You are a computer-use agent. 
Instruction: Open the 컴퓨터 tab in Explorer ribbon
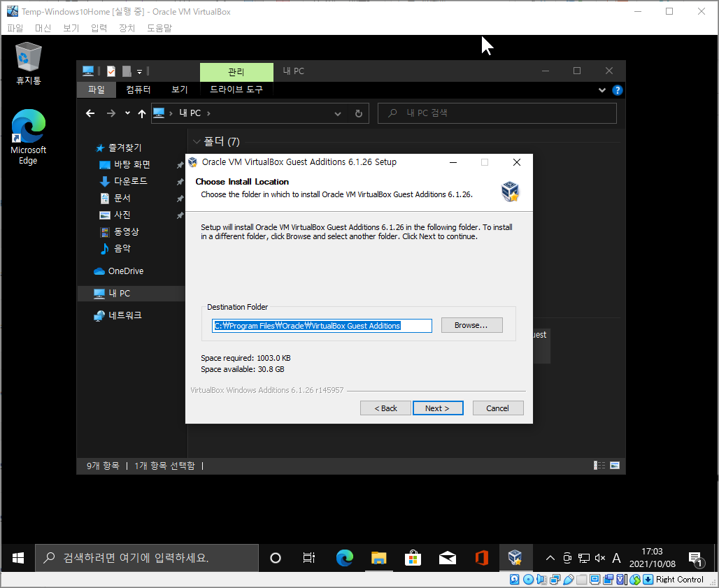click(x=138, y=89)
